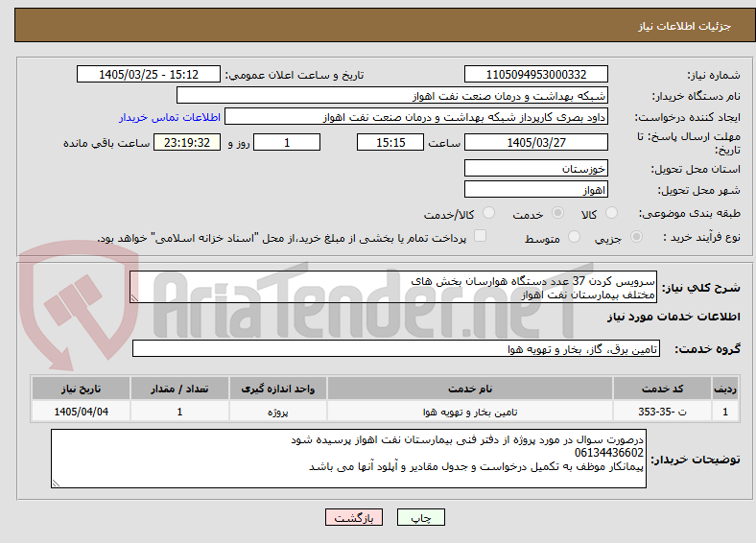Click the چاپ print button

[421, 517]
